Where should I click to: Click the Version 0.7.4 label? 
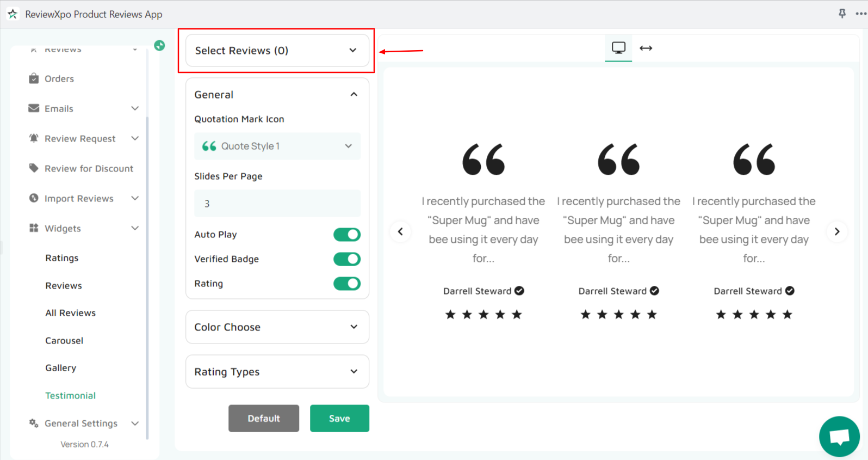(x=84, y=444)
